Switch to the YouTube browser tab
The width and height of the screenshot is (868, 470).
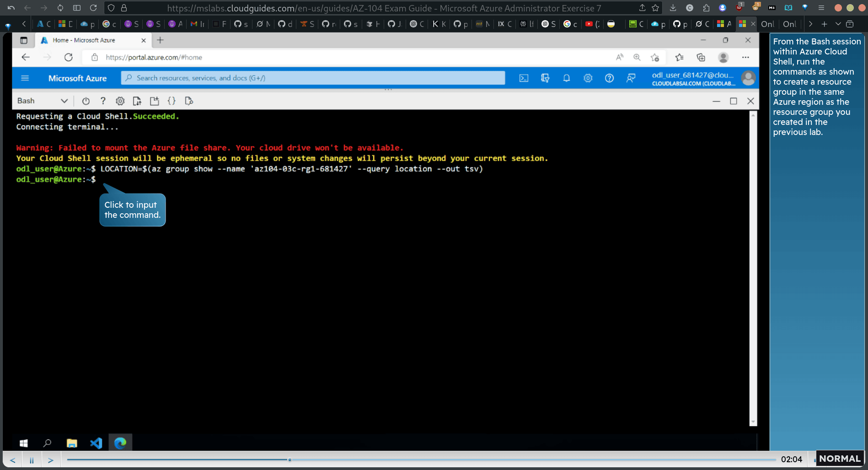click(x=592, y=24)
